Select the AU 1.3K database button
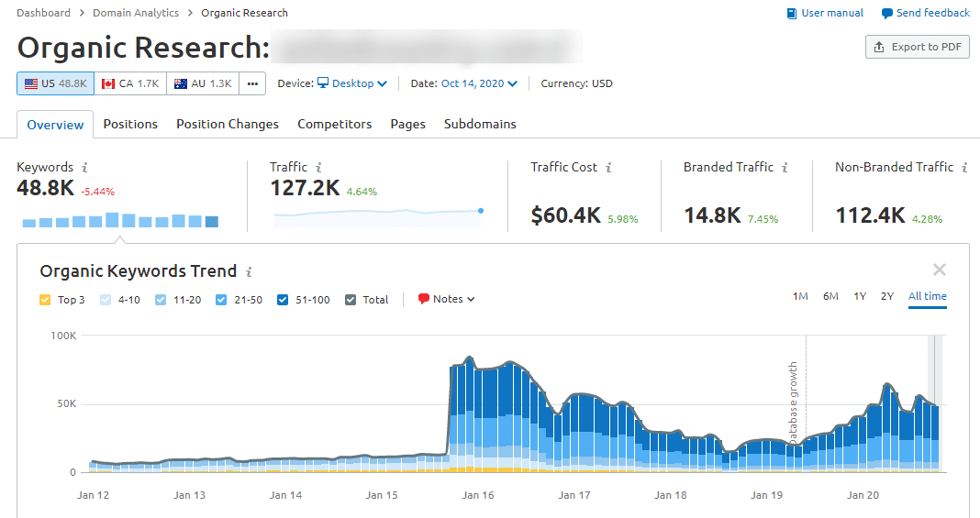Screen dimensions: 980x518 [203, 83]
